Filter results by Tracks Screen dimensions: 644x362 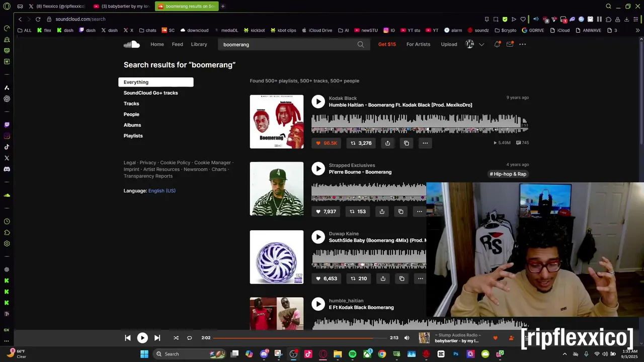point(131,104)
